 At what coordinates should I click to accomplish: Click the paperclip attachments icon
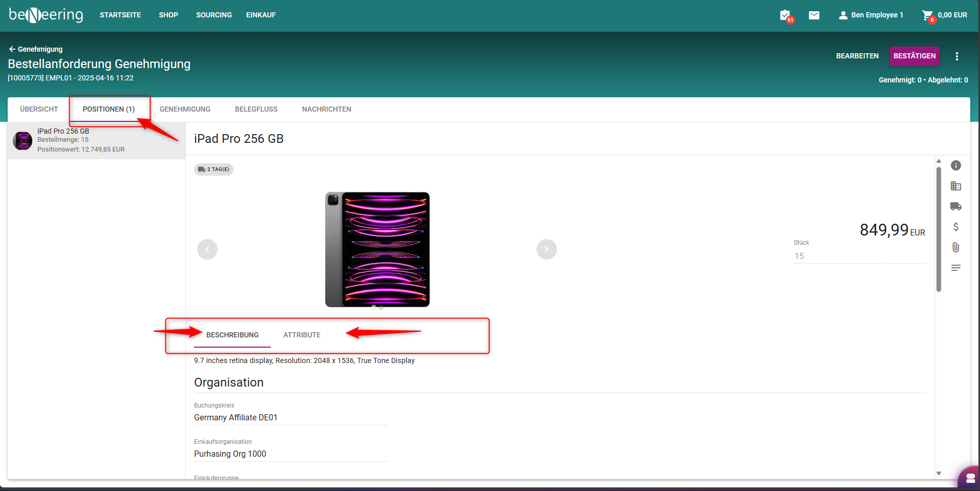[x=956, y=247]
